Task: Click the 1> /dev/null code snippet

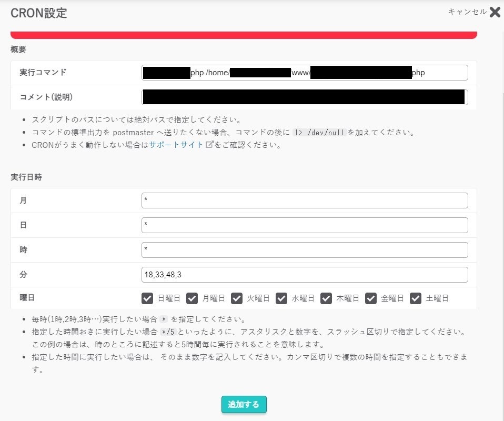Action: coord(319,132)
